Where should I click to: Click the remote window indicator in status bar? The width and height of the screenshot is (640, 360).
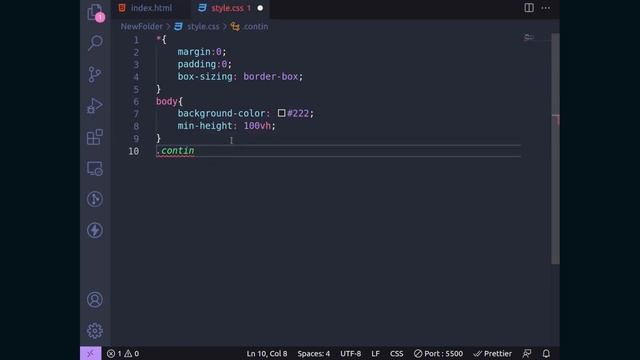tap(91, 353)
